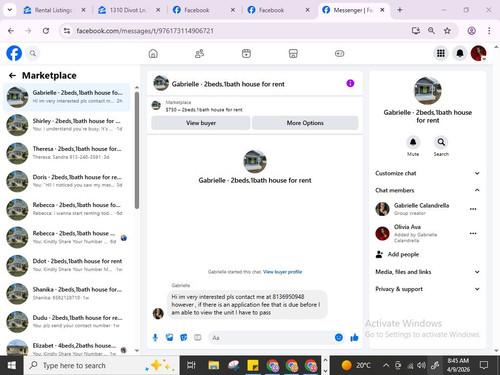This screenshot has height=375, width=500.
Task: Switch to 1310 Divot Ln tab
Action: tap(129, 10)
